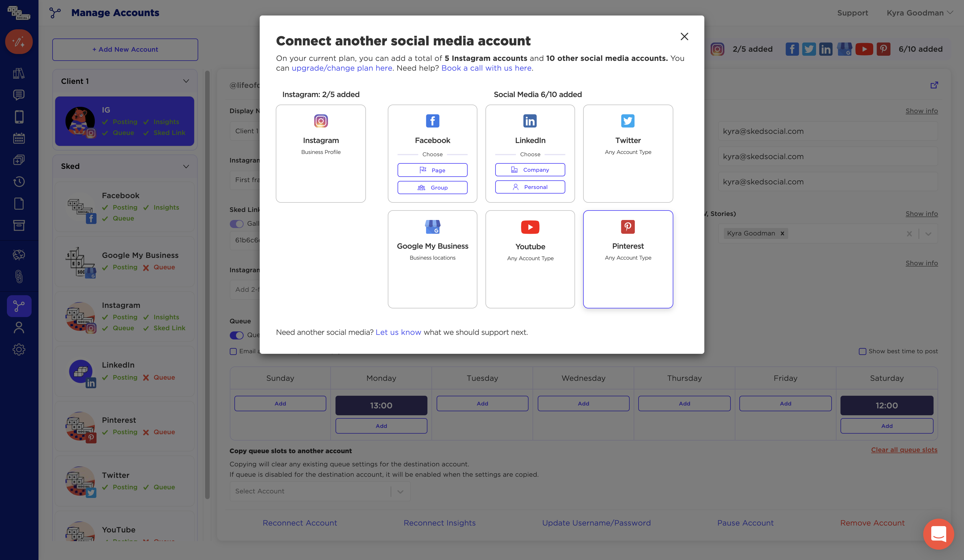Screen dimensions: 964x560
Task: Click the Saturday 12:00 queue slot
Action: pyautogui.click(x=886, y=405)
